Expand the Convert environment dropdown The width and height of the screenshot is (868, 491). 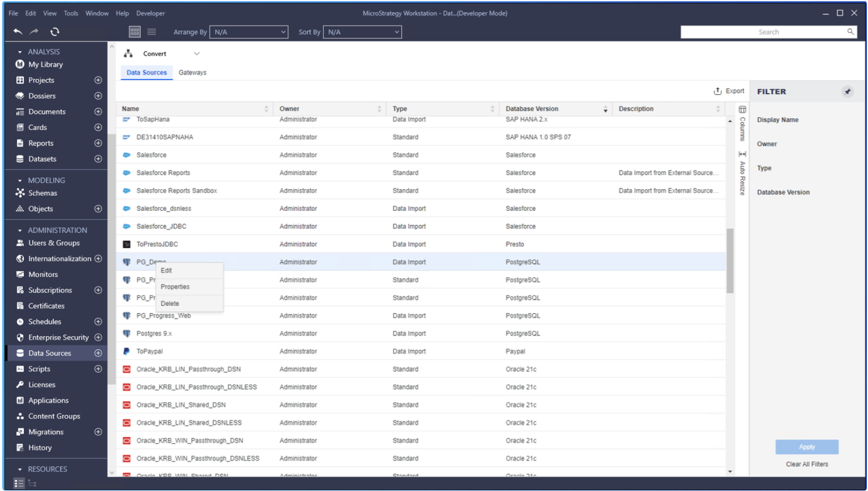(196, 53)
